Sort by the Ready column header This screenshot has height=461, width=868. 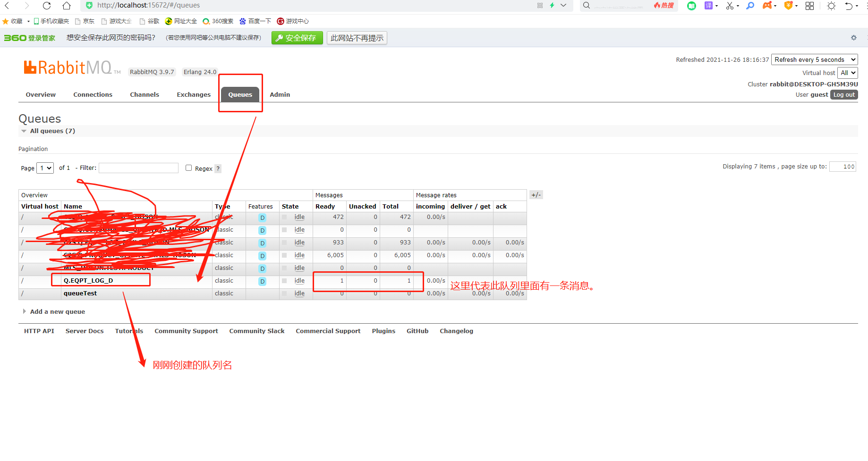[x=325, y=206]
